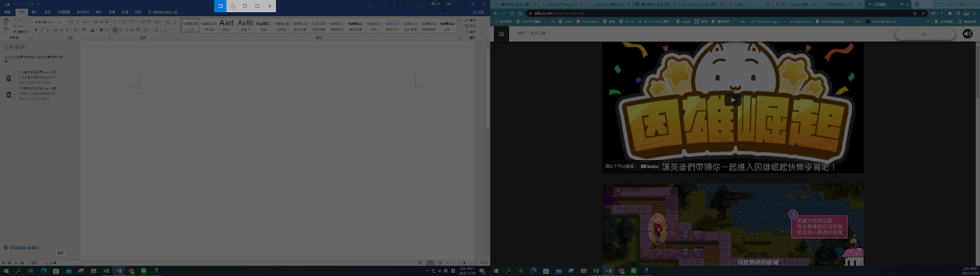Open the Windows Start menu on left taskbar
This screenshot has height=276, width=980.
pos(6,270)
